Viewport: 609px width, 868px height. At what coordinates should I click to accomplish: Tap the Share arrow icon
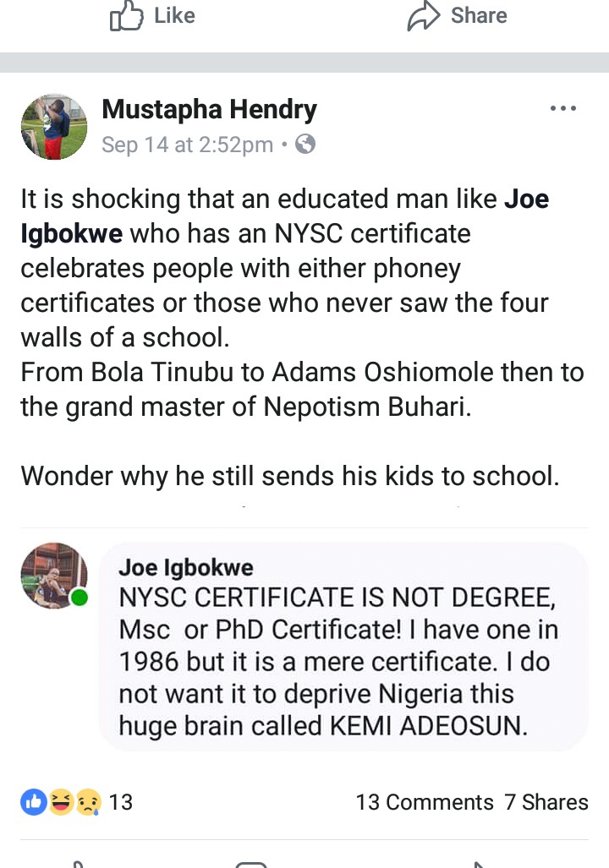(421, 16)
